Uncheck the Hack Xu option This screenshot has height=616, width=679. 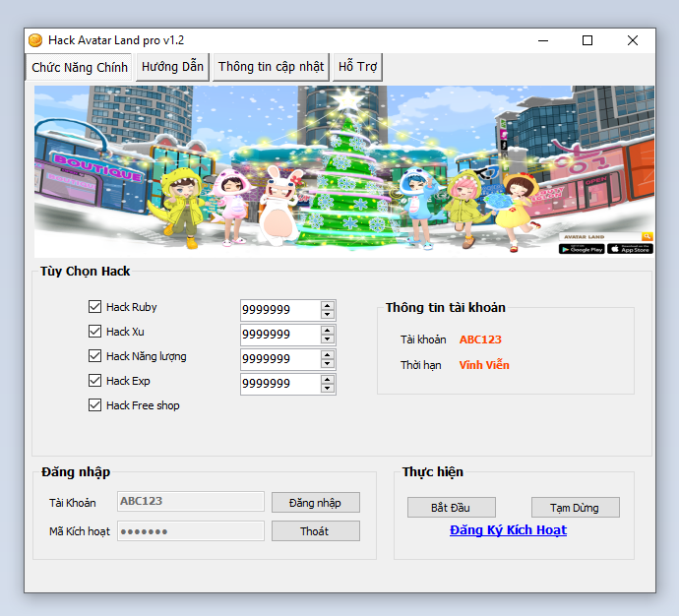[95, 332]
